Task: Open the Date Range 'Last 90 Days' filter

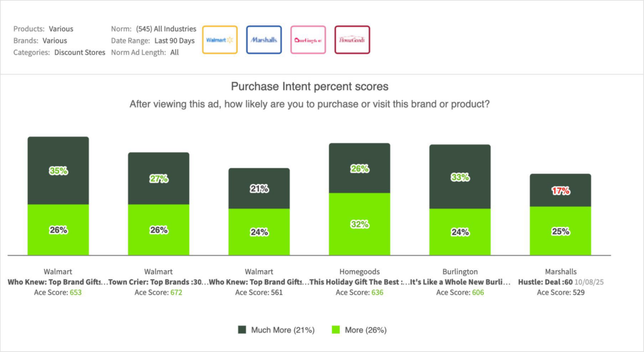Action: 175,41
